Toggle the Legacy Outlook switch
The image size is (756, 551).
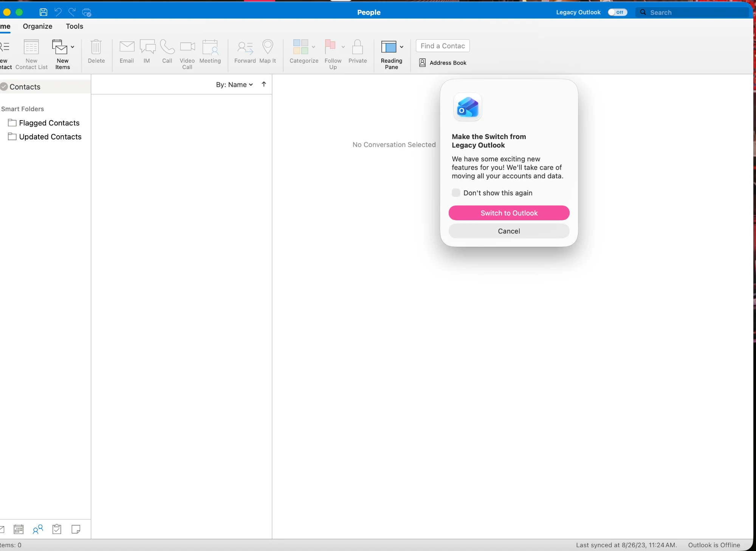pos(618,12)
